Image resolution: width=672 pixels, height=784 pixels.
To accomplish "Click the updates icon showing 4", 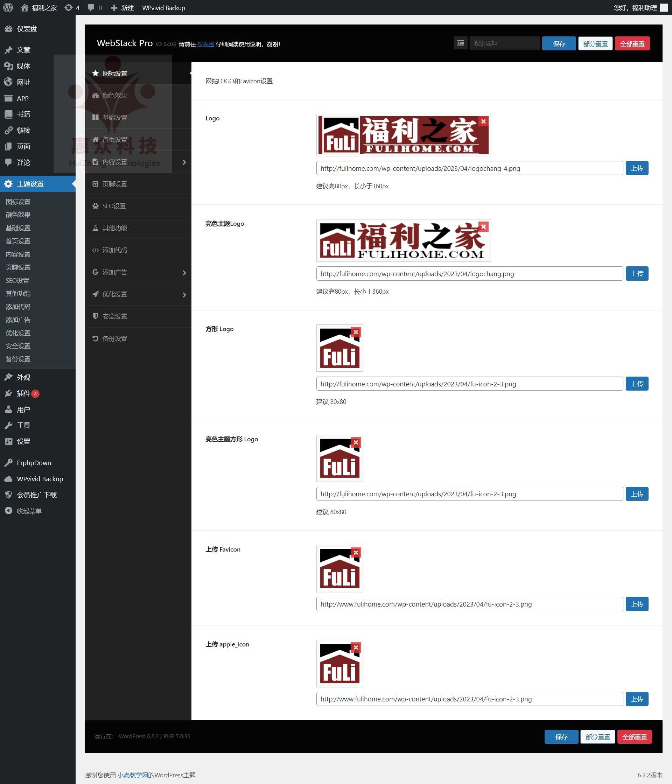I will [72, 8].
